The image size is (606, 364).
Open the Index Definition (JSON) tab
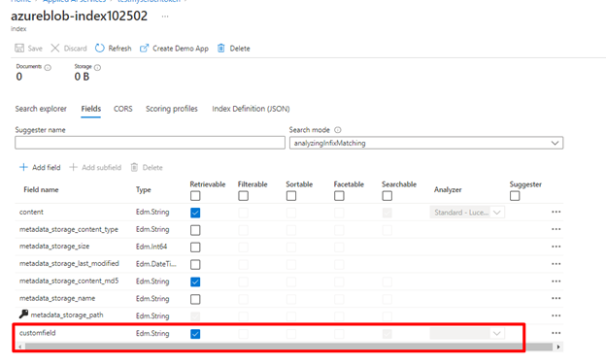tap(251, 109)
